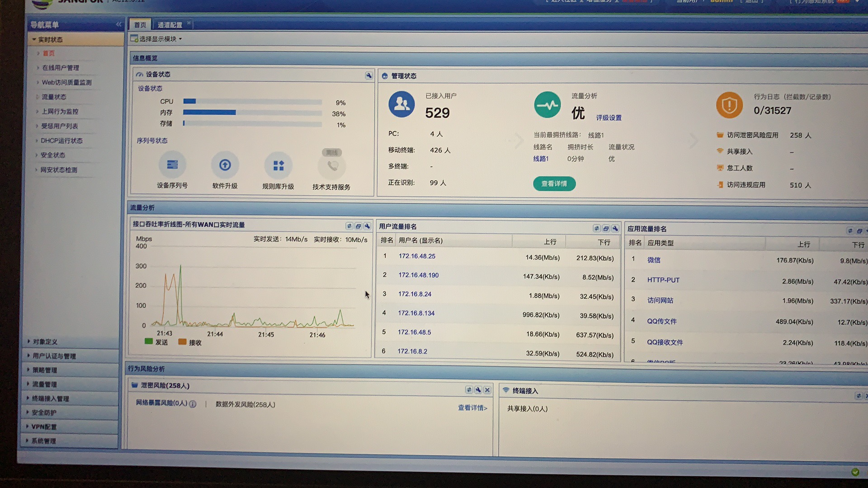Click the 设备序列号 icon
This screenshot has width=868, height=488.
[x=172, y=165]
